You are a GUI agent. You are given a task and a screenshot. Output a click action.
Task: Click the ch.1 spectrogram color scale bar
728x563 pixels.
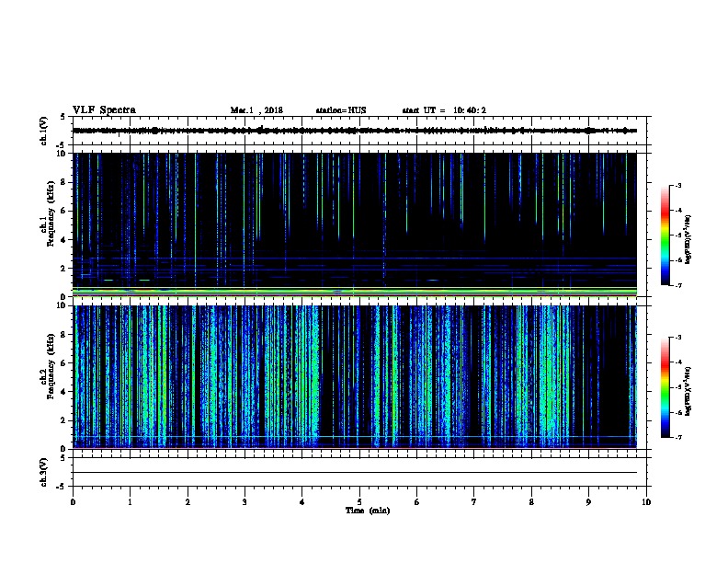pyautogui.click(x=665, y=236)
